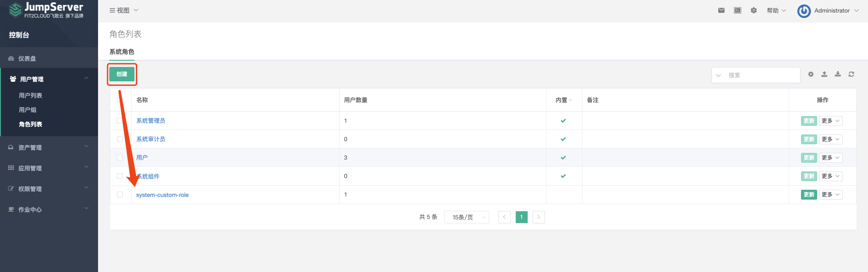Image resolution: width=868 pixels, height=272 pixels.
Task: Click the download export icon
Action: pyautogui.click(x=838, y=74)
